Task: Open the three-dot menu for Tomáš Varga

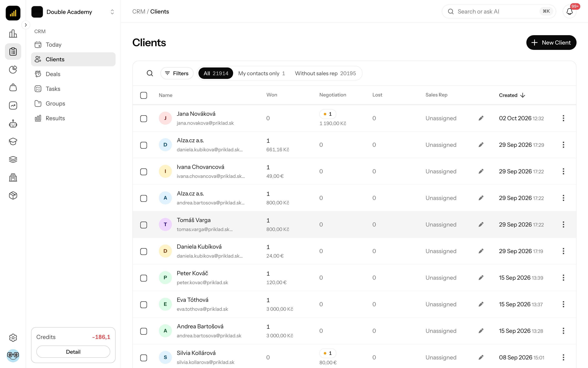Action: point(563,225)
